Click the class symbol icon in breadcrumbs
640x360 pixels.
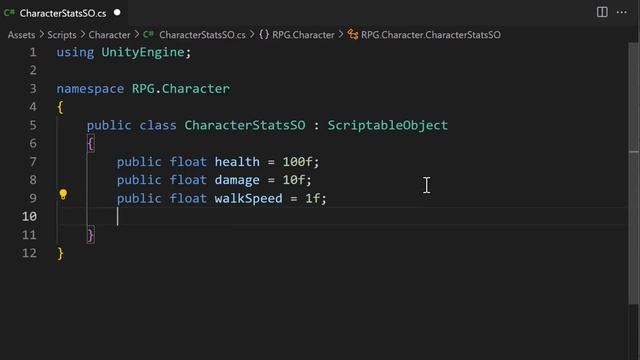(x=353, y=35)
